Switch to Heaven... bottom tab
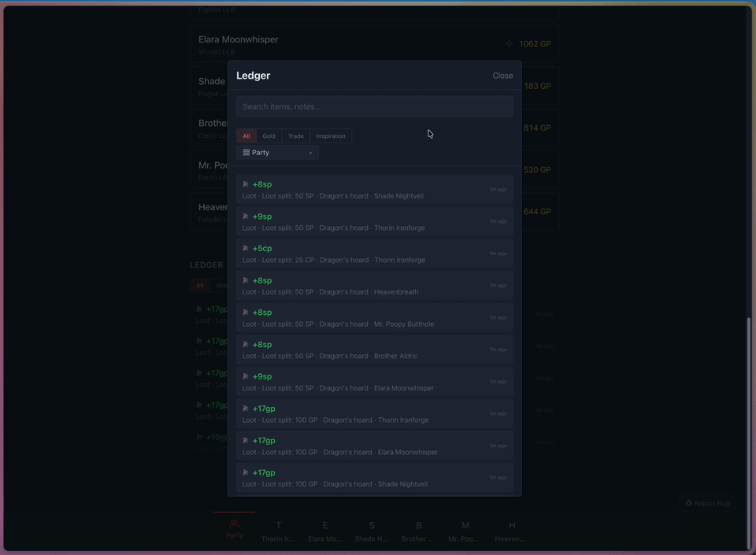 (x=511, y=531)
